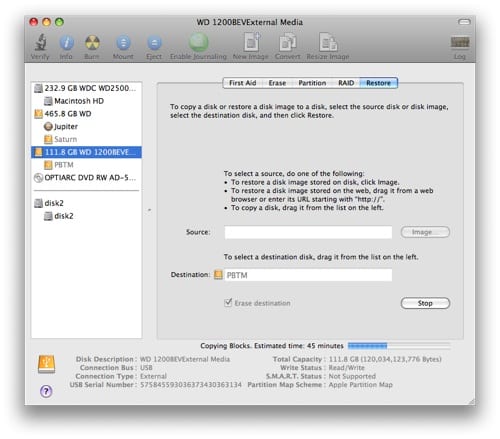Image resolution: width=500 pixels, height=439 pixels.
Task: Select the OPTIARC DVD RW drive
Action: pyautogui.click(x=86, y=178)
